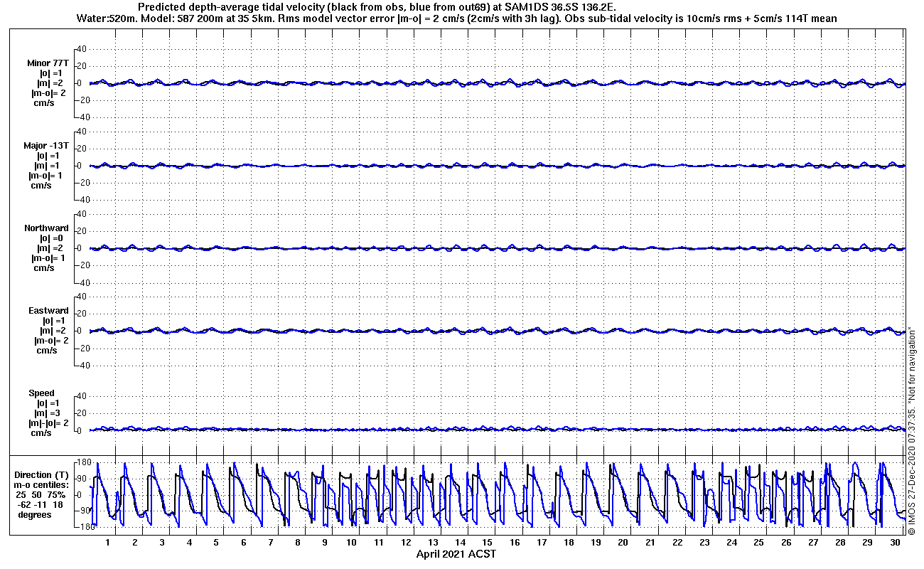The image size is (924, 569).
Task: Click day 5 on the date axis
Action: point(216,543)
